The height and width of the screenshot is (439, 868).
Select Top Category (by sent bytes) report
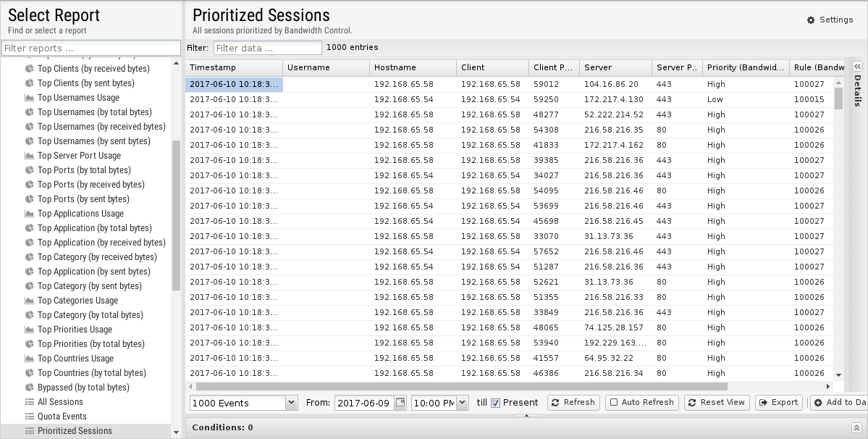coord(89,286)
